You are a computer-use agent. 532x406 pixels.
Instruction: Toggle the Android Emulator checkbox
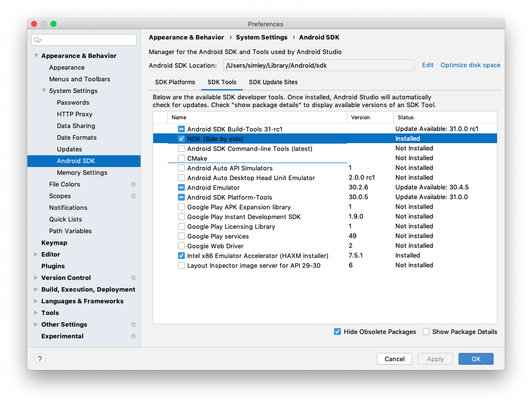tap(181, 187)
